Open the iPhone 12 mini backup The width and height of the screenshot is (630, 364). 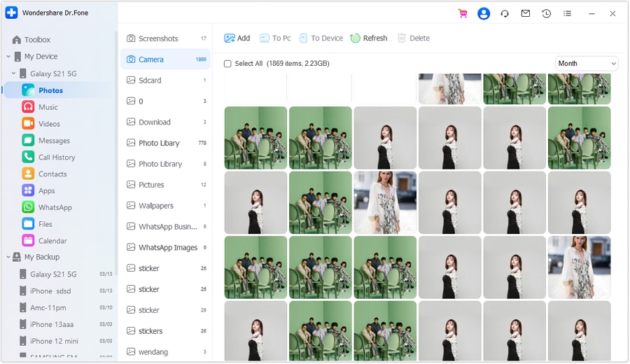pyautogui.click(x=66, y=341)
